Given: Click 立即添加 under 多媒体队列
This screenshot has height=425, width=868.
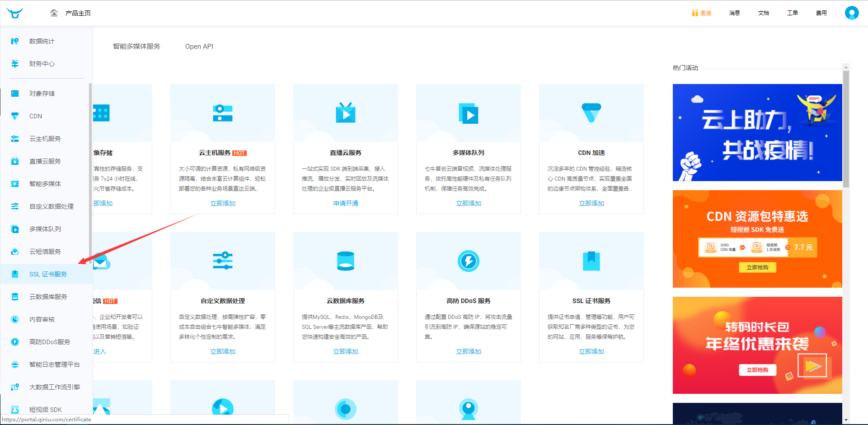Looking at the screenshot, I should (469, 203).
